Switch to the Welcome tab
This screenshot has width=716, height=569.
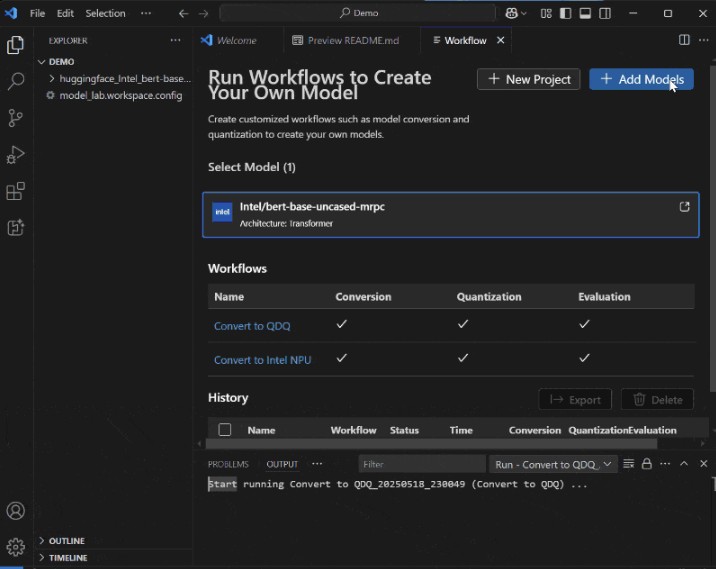[x=237, y=41]
